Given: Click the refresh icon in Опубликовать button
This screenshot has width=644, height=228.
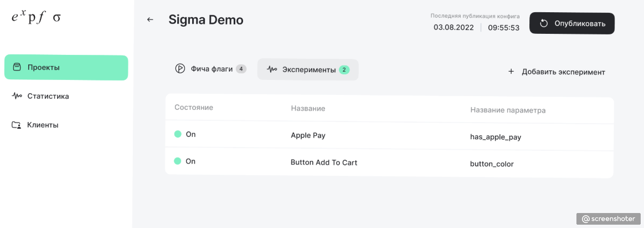Looking at the screenshot, I should pyautogui.click(x=544, y=23).
